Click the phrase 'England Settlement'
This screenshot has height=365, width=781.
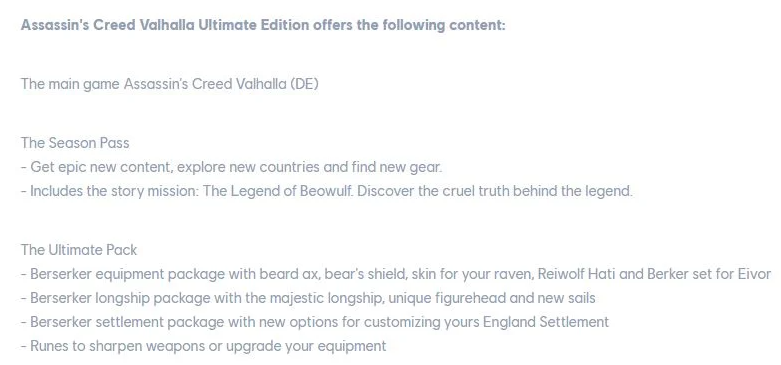click(546, 322)
